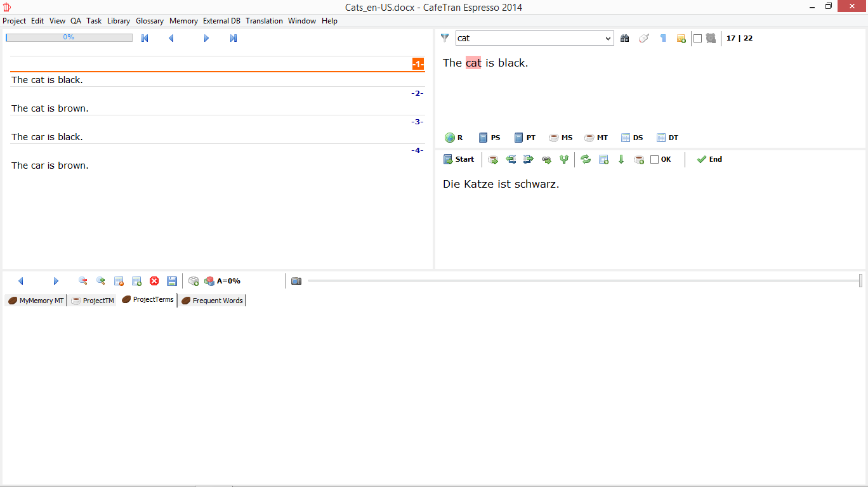Click the green circular refresh arrows icon
Image resolution: width=868 pixels, height=487 pixels.
click(586, 160)
